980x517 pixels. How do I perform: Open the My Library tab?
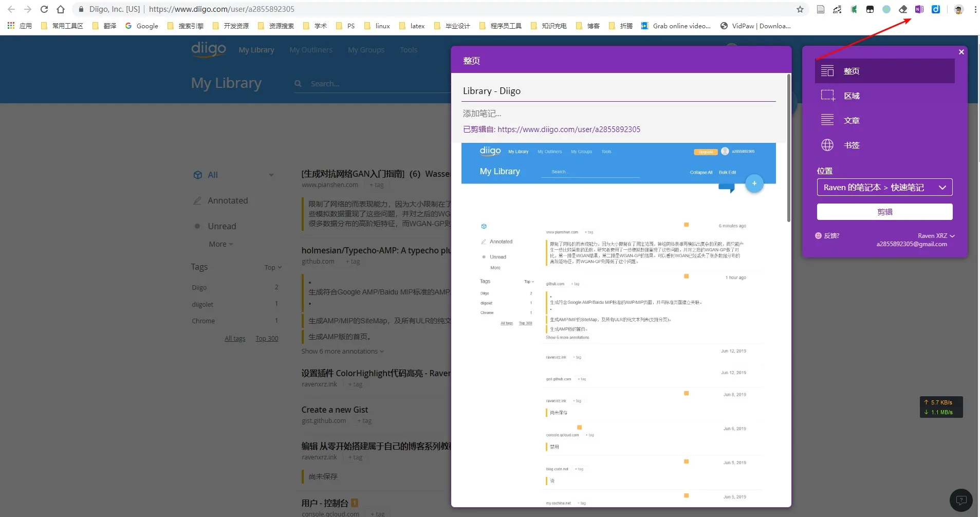pos(256,50)
